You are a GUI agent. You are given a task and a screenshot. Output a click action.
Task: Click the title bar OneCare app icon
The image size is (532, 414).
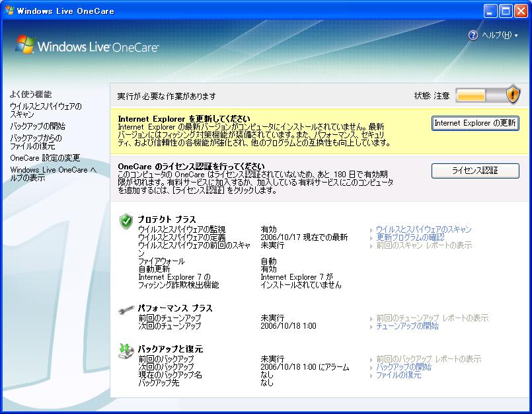9,11
